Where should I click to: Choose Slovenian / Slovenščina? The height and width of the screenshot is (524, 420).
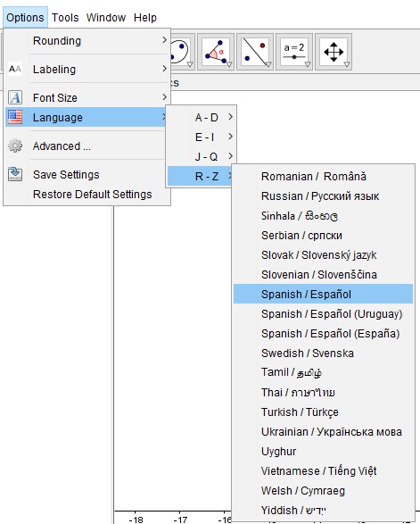(x=323, y=274)
